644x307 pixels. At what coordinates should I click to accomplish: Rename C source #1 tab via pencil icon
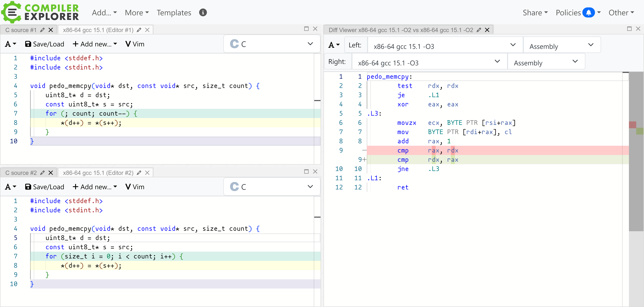[43, 30]
